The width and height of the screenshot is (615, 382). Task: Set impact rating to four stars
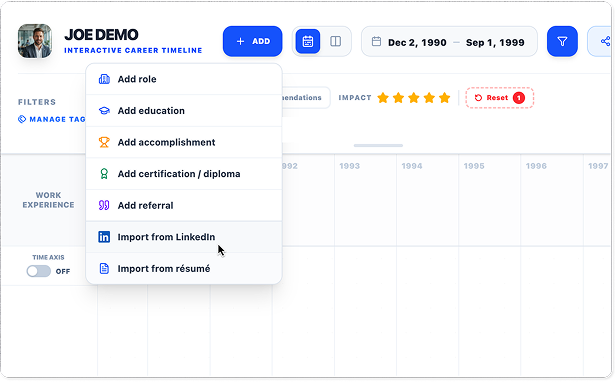tap(429, 98)
